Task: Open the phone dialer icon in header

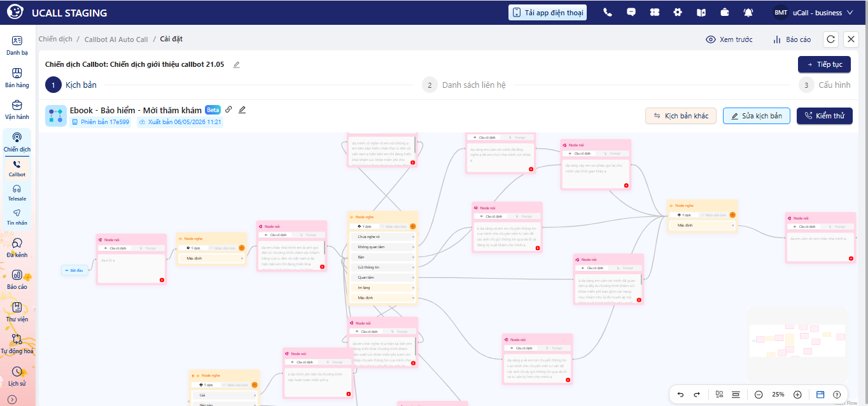Action: (x=608, y=12)
